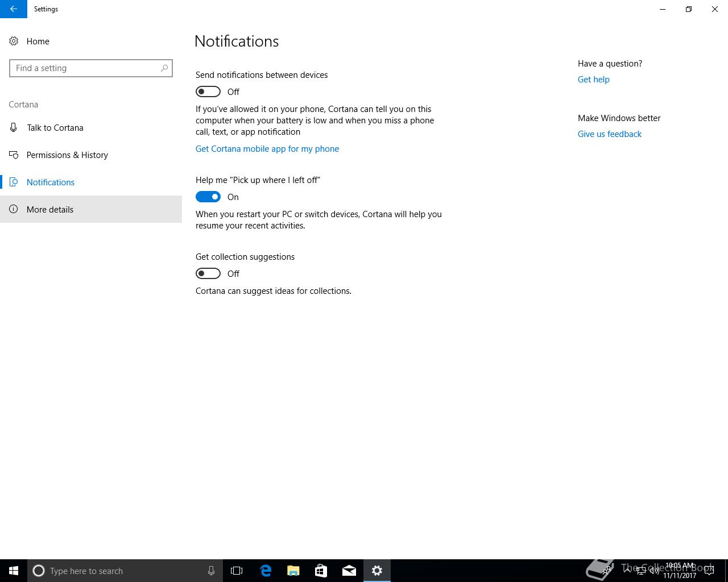Click Give us feedback link
Viewport: 728px width, 582px height.
coord(610,134)
